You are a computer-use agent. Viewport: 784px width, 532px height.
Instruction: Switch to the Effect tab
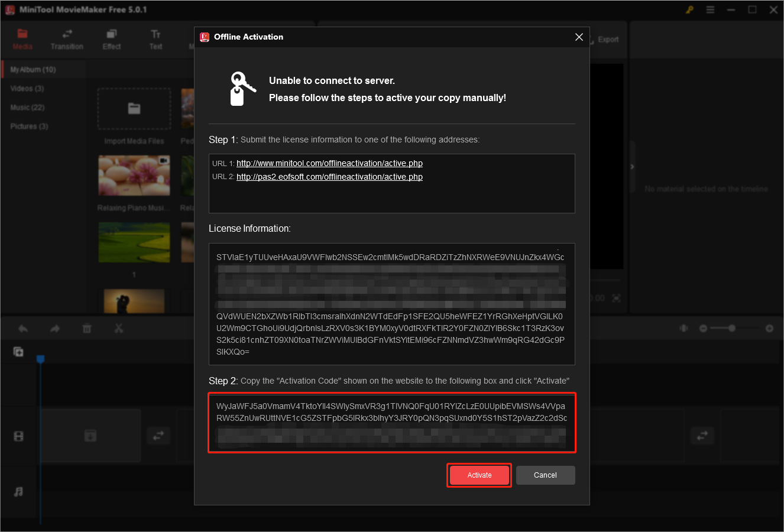[x=111, y=40]
